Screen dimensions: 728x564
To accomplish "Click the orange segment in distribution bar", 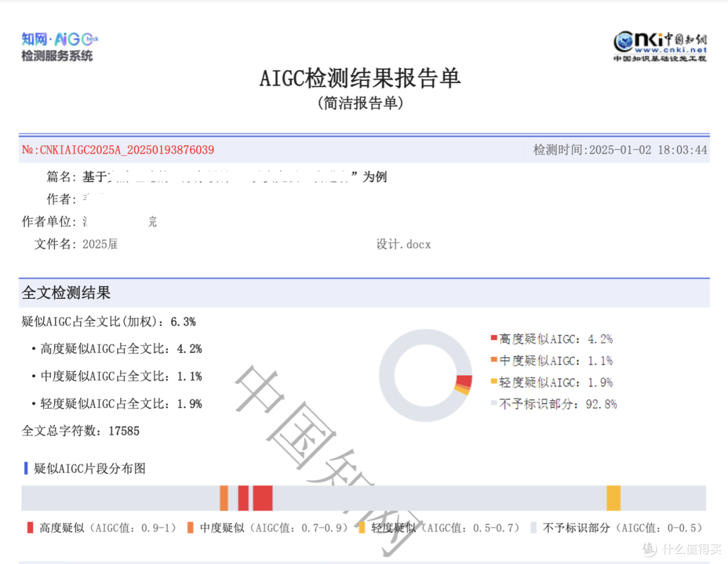I will (224, 498).
